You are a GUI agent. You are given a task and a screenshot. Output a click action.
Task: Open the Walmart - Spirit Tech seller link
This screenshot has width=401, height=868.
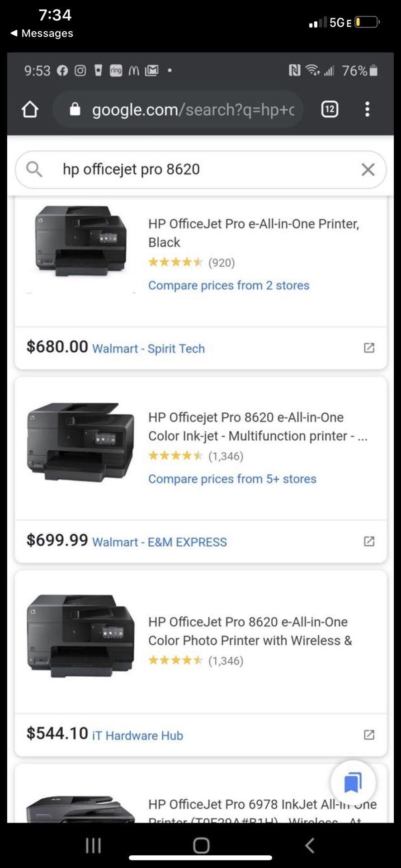148,349
